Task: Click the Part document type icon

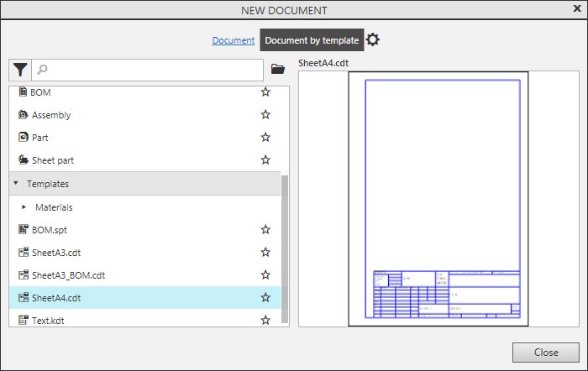Action: [x=24, y=138]
